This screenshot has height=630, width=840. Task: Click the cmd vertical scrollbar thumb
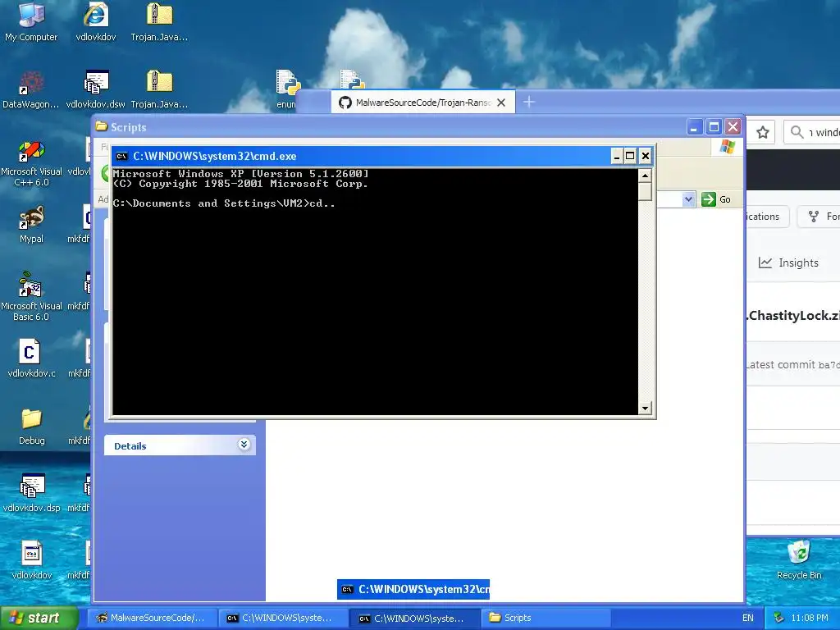(645, 191)
